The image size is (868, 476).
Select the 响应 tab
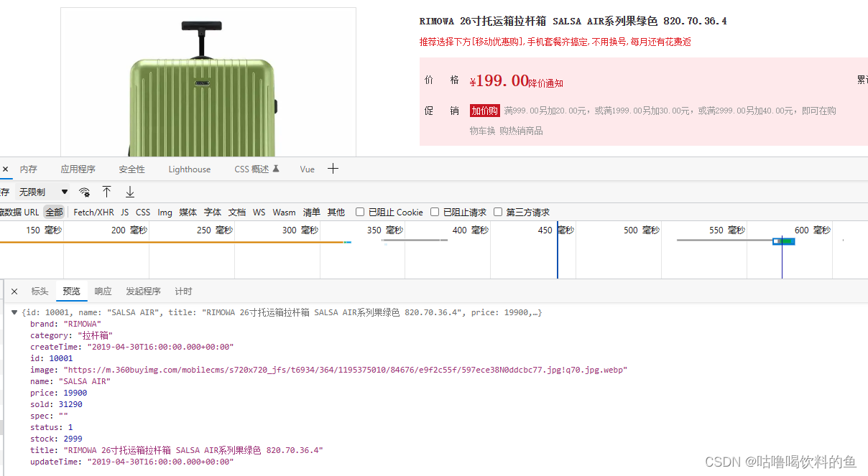point(103,291)
